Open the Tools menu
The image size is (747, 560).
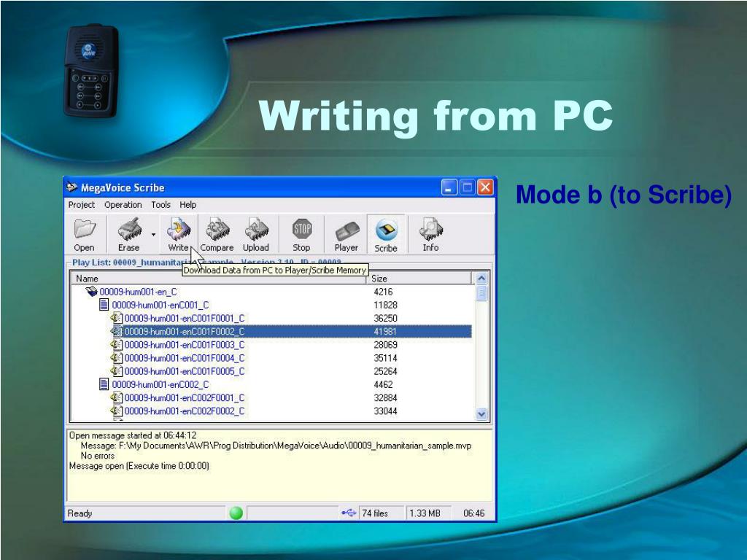click(x=160, y=205)
